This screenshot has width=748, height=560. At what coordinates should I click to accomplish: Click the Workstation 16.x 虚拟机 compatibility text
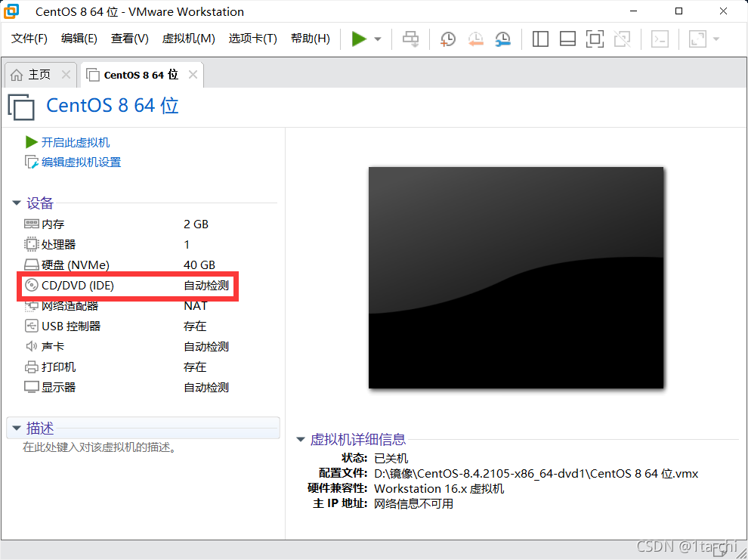click(x=439, y=489)
